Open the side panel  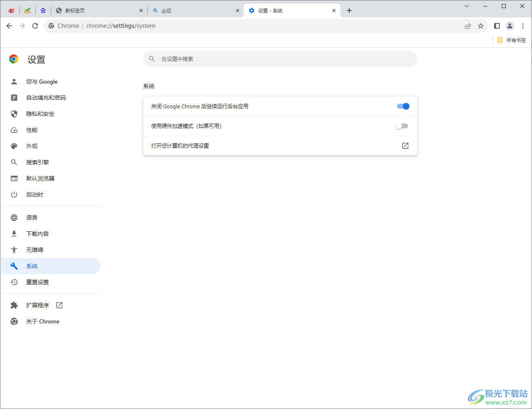tap(497, 26)
